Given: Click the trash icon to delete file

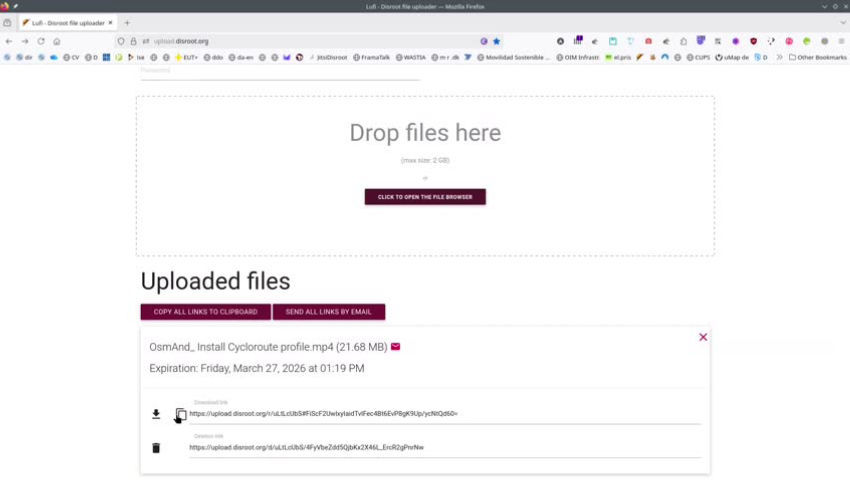Looking at the screenshot, I should coord(156,447).
